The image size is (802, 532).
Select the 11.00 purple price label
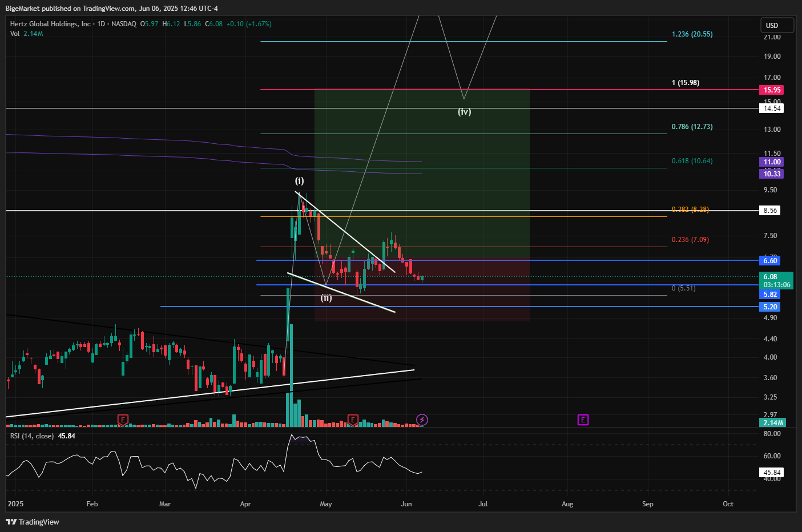point(772,162)
